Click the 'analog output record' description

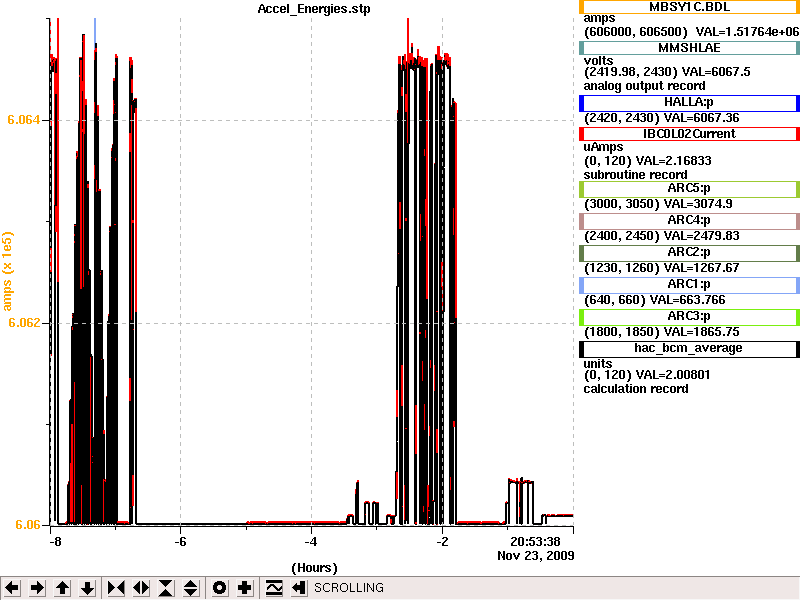(x=644, y=86)
